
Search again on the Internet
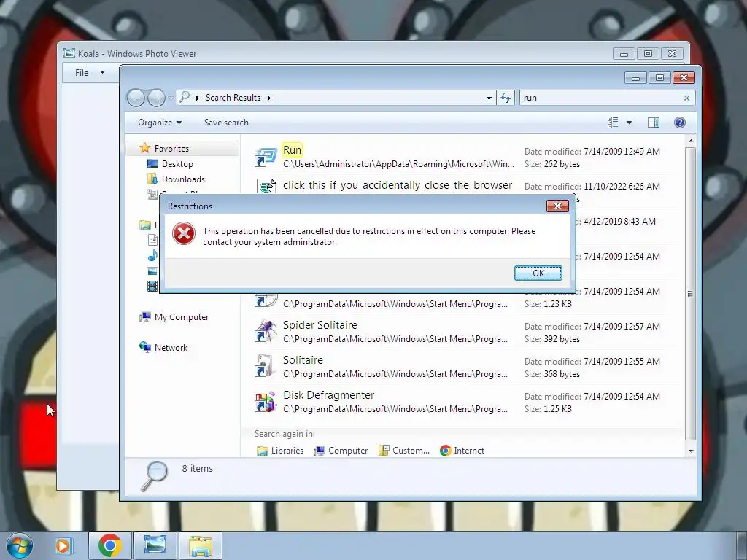tap(462, 451)
